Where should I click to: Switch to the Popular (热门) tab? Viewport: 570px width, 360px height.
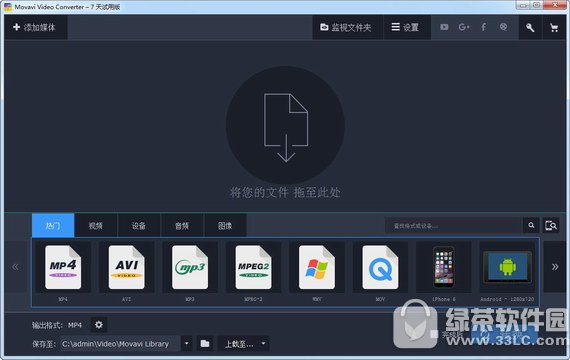tap(53, 225)
